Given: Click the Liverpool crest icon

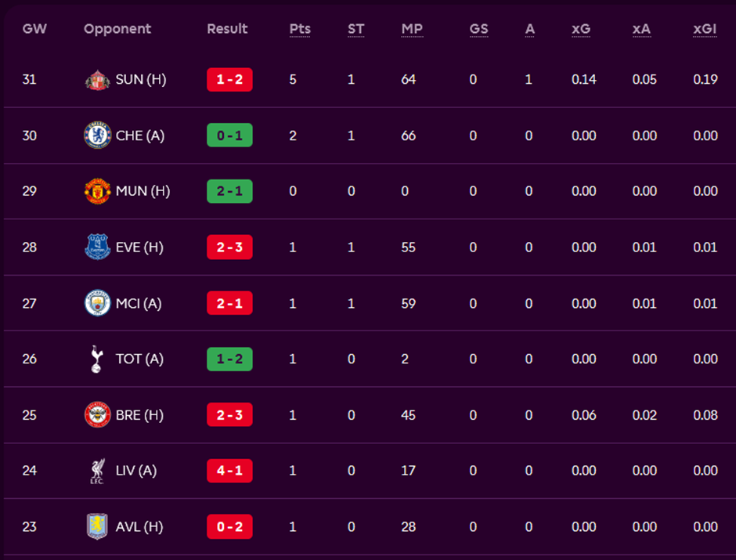Looking at the screenshot, I should coord(97,471).
